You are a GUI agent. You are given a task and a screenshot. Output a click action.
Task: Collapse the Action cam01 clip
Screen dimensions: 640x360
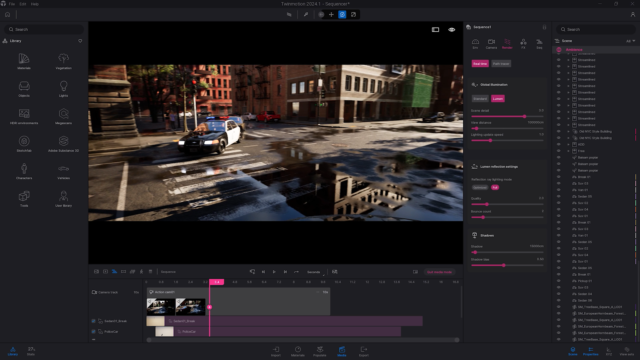(x=318, y=292)
